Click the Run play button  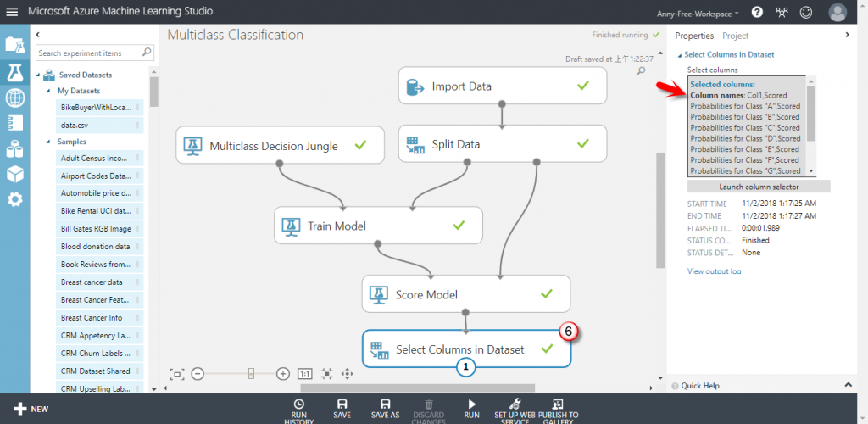tap(471, 410)
